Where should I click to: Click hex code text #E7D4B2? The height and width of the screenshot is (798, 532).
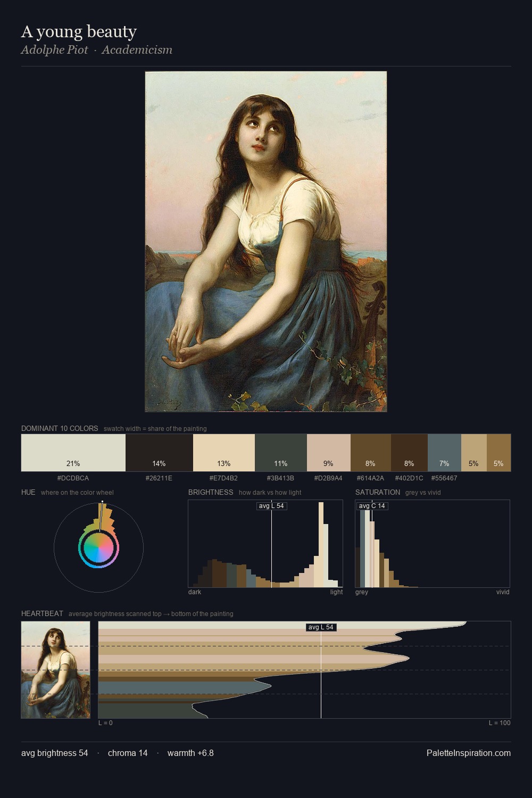224,478
